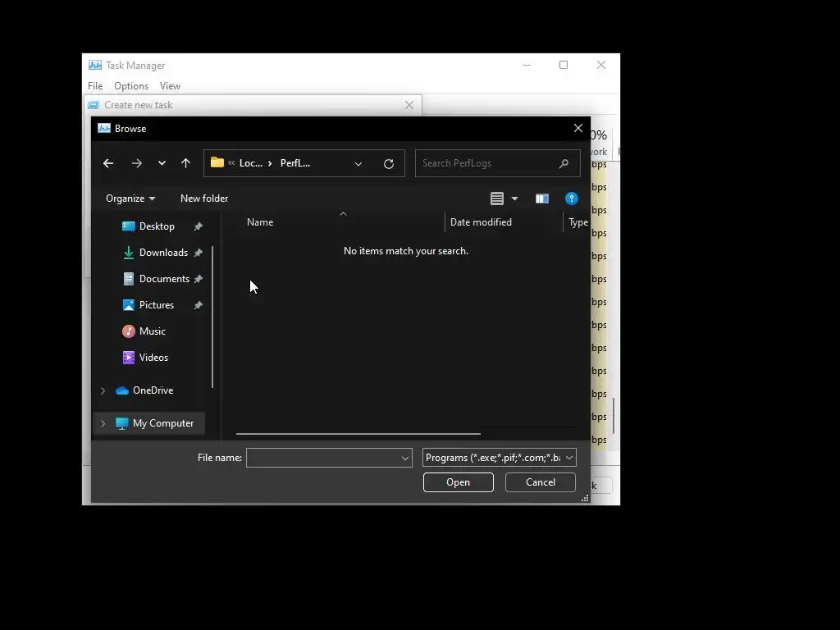Image resolution: width=840 pixels, height=630 pixels.
Task: Open Downloads in the navigation pane
Action: 163,253
